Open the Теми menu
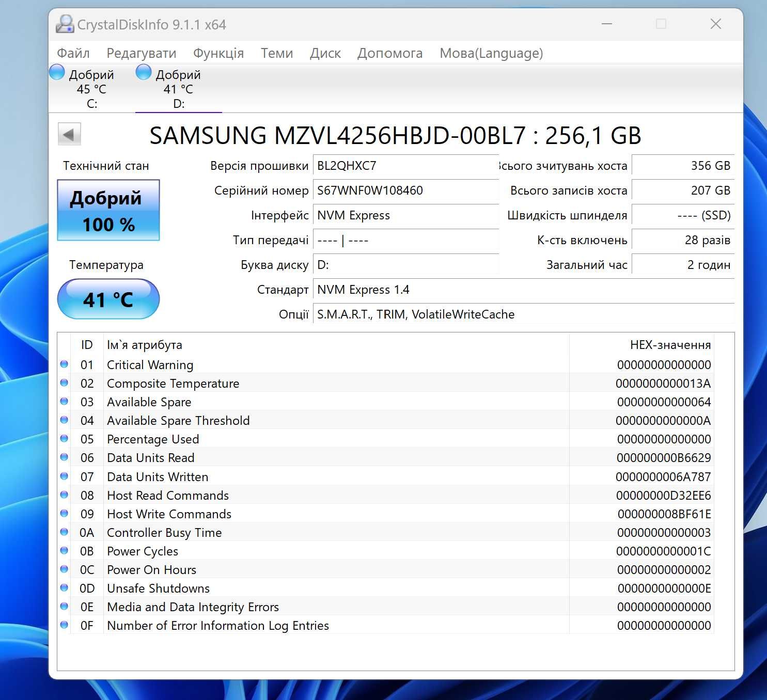Viewport: 767px width, 700px height. (277, 53)
